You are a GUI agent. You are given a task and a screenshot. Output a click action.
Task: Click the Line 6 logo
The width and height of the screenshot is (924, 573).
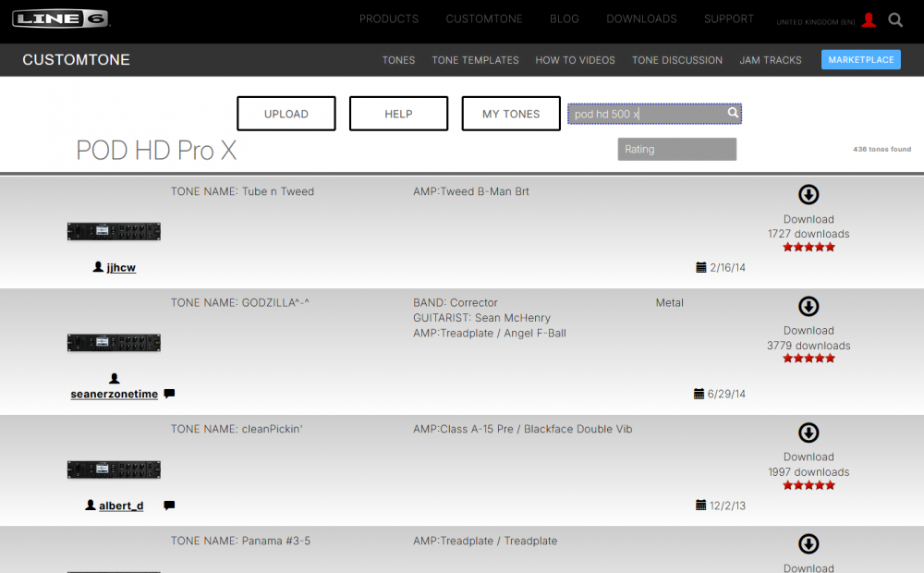61,18
